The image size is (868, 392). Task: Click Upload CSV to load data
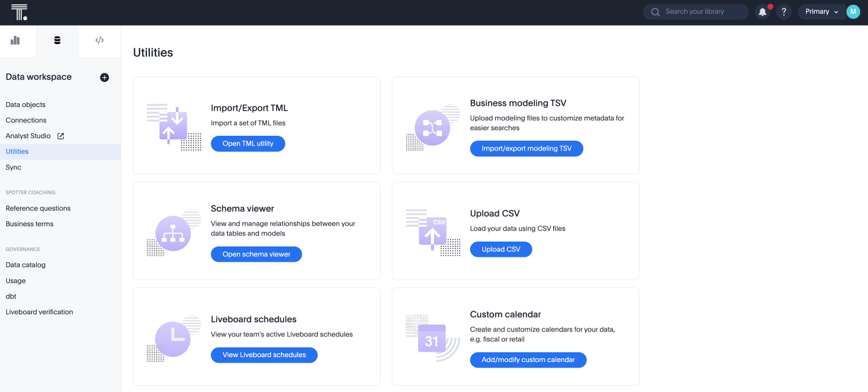[x=501, y=249]
